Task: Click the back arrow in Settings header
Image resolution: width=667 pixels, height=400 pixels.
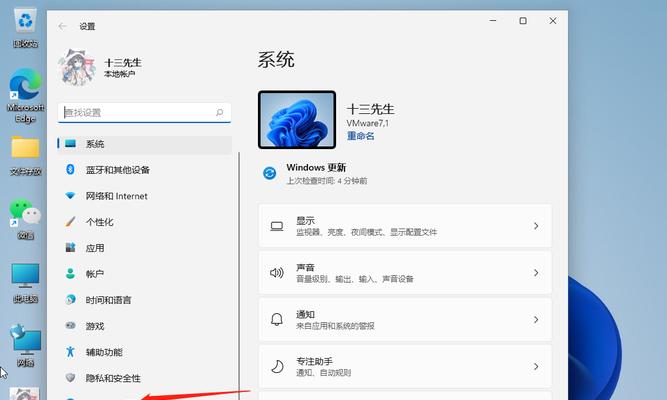Action: tap(63, 26)
